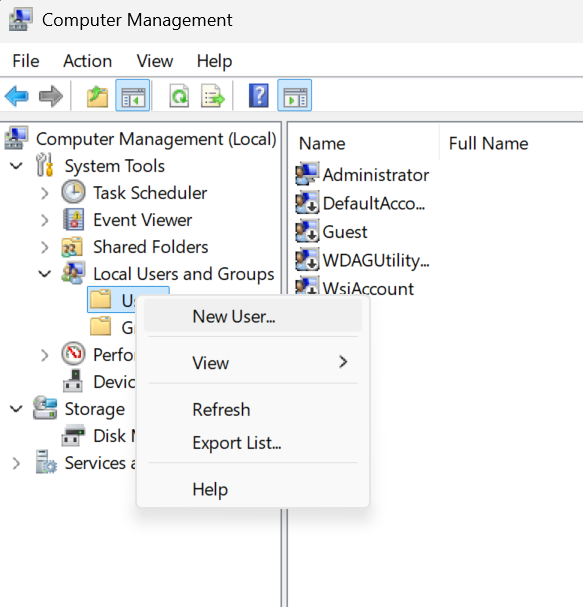The width and height of the screenshot is (583, 607).
Task: Select the Administrator user name
Action: click(376, 175)
